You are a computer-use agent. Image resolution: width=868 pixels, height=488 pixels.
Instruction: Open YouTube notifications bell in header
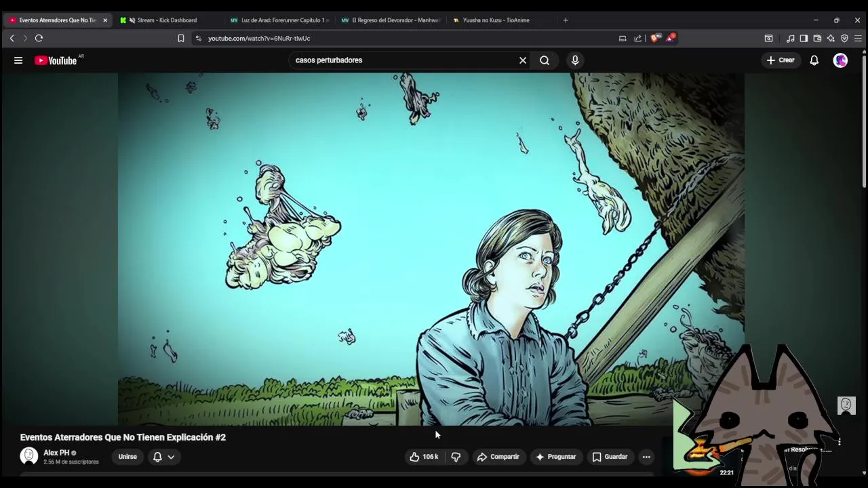click(x=814, y=60)
